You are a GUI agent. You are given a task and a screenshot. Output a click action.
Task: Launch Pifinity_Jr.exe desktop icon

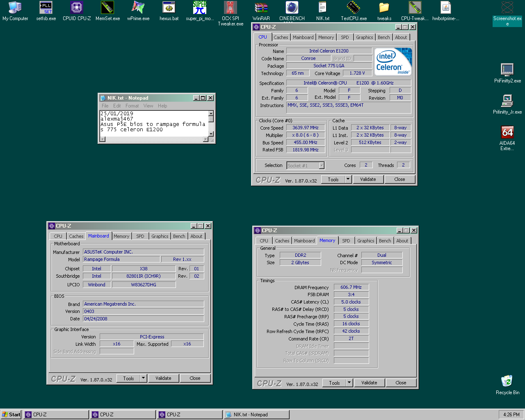[507, 105]
